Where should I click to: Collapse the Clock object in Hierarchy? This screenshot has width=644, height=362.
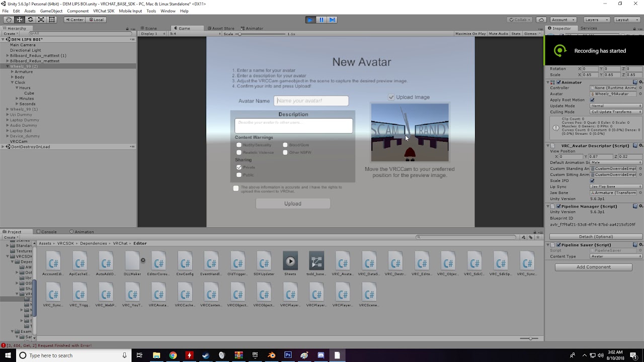click(x=12, y=82)
